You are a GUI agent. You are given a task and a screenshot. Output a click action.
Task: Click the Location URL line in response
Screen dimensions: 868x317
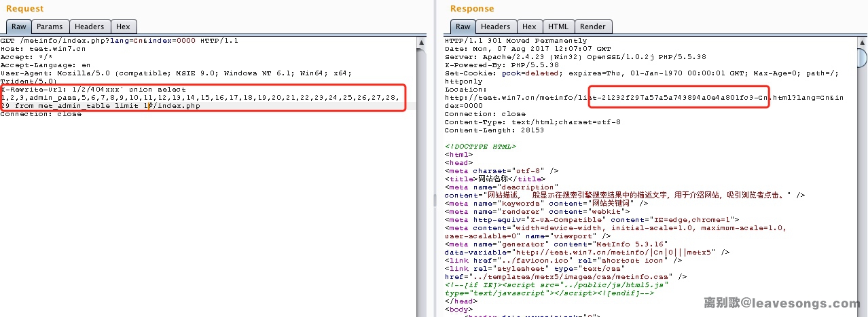pyautogui.click(x=644, y=98)
